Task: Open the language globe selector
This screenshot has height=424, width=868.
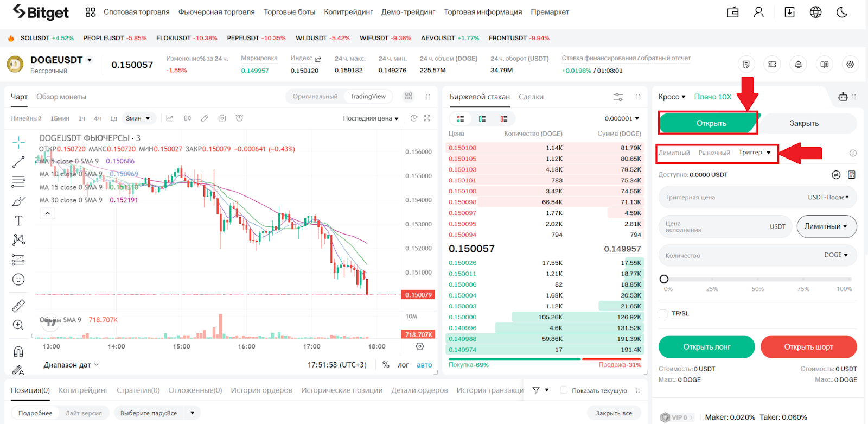Action: click(x=815, y=12)
